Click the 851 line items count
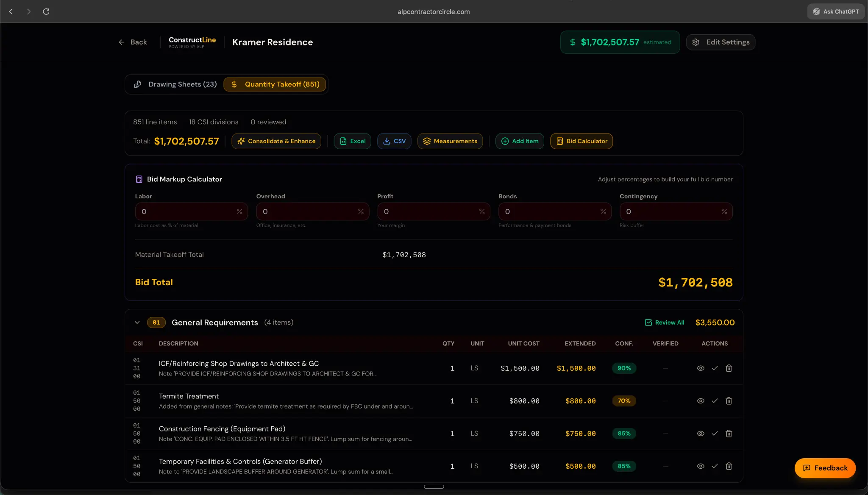Screen dimensions: 868x495 click(155, 122)
